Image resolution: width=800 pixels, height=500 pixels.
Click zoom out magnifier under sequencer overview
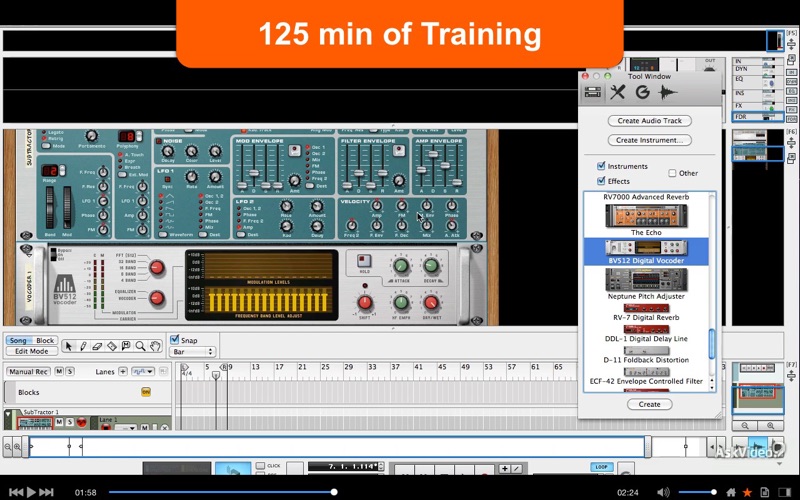click(745, 426)
